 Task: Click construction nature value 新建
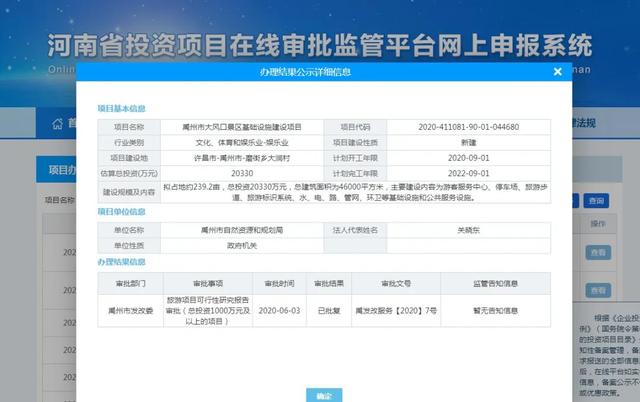[469, 142]
